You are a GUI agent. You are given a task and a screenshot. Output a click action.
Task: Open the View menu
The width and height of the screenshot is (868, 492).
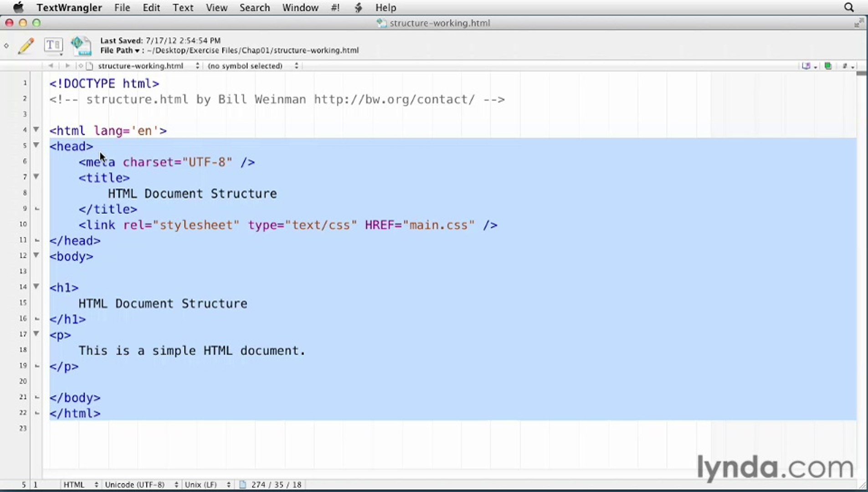click(216, 8)
